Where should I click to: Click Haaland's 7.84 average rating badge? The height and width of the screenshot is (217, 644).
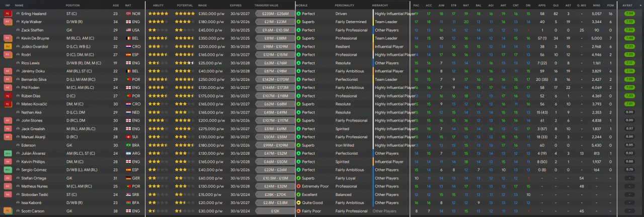[x=628, y=14]
